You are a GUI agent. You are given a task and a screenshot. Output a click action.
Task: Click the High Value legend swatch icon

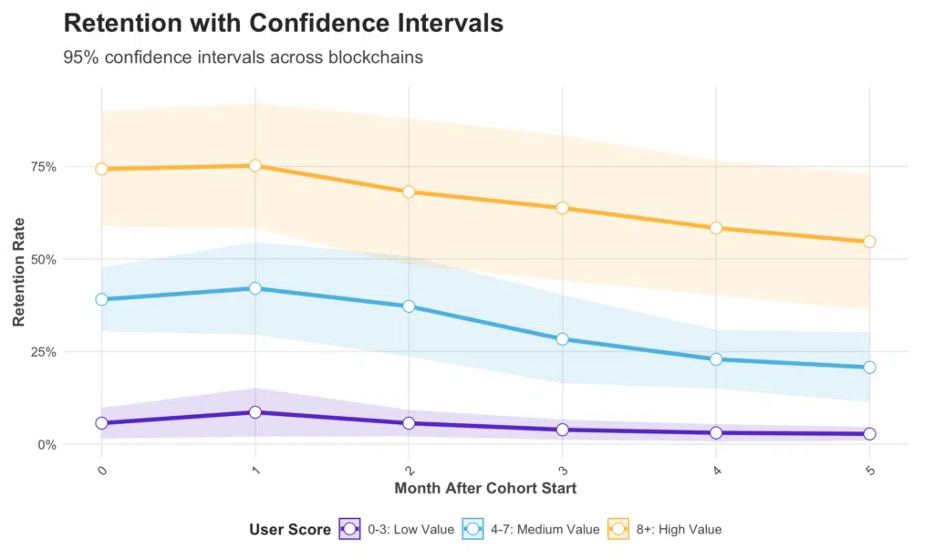pos(618,529)
